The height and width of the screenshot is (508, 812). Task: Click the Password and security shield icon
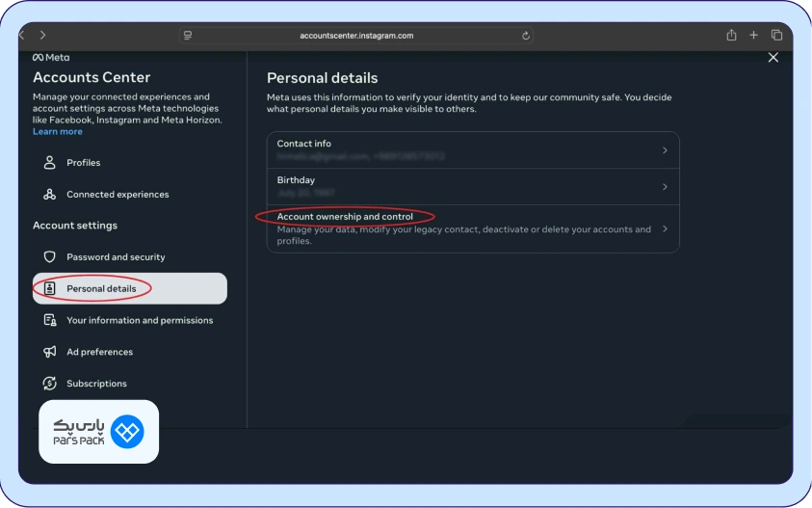[50, 257]
